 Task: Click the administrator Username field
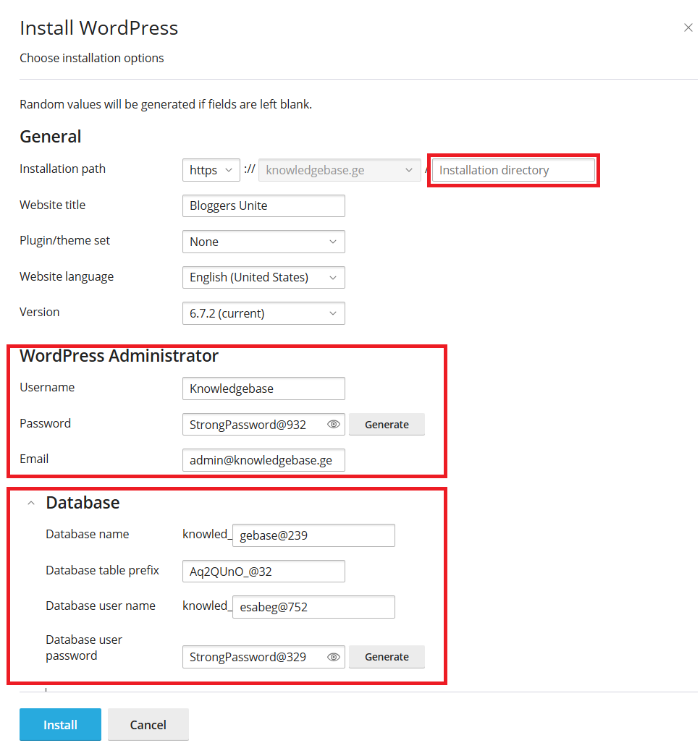pos(263,389)
